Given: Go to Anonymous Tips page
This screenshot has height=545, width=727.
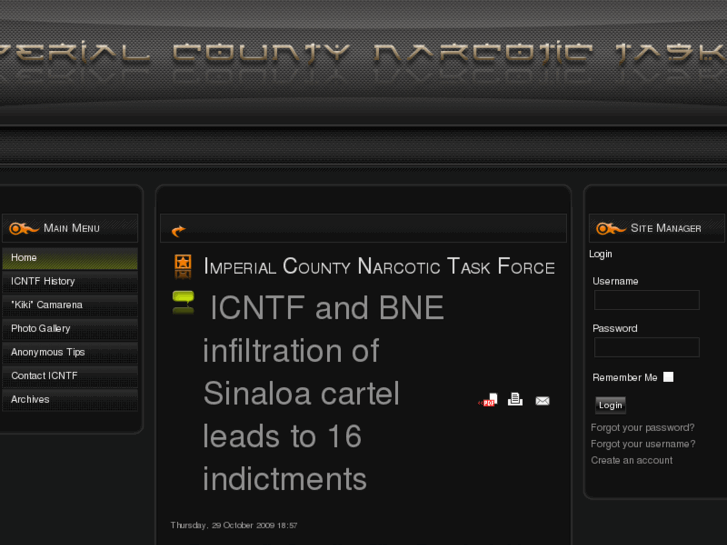Looking at the screenshot, I should coord(70,353).
